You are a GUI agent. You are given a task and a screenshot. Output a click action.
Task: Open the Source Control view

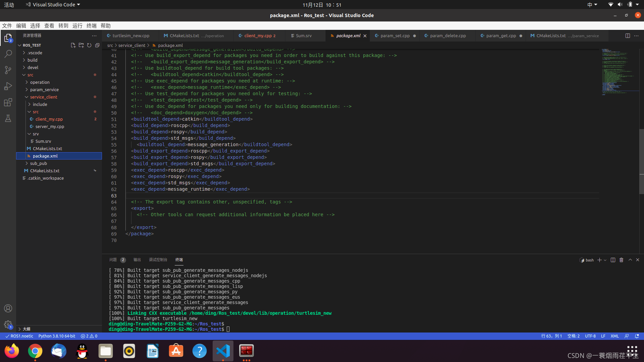pyautogui.click(x=8, y=70)
